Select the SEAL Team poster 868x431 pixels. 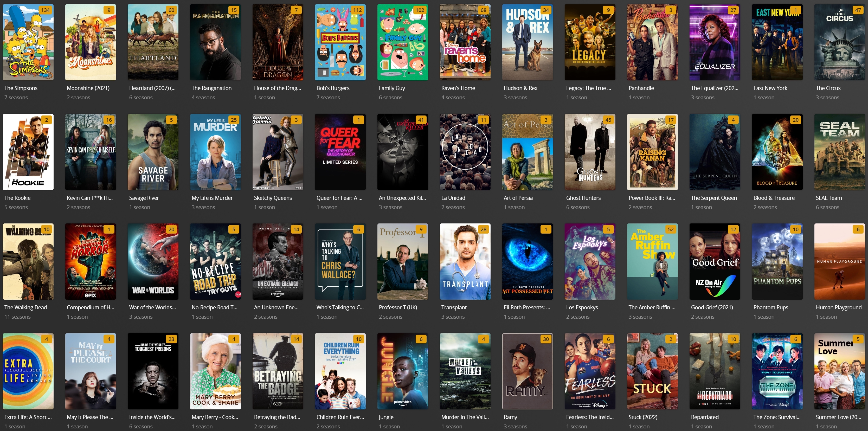point(839,152)
